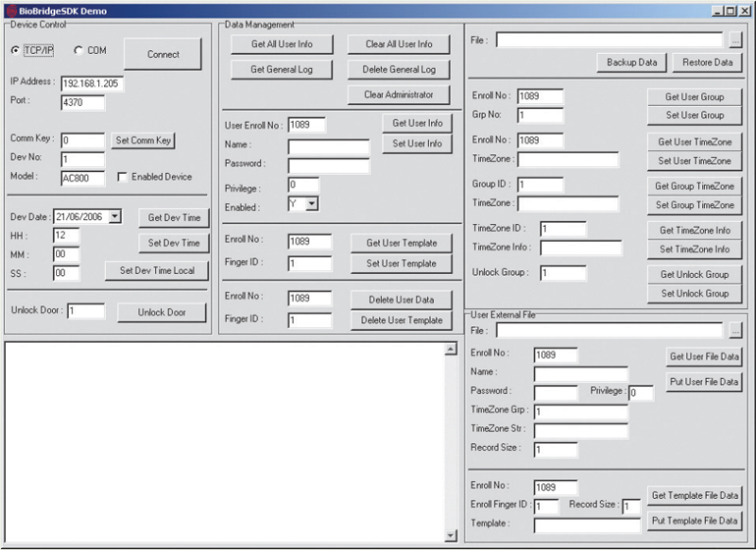This screenshot has width=756, height=550.
Task: Click Set TimeZone Info button
Action: coord(695,249)
